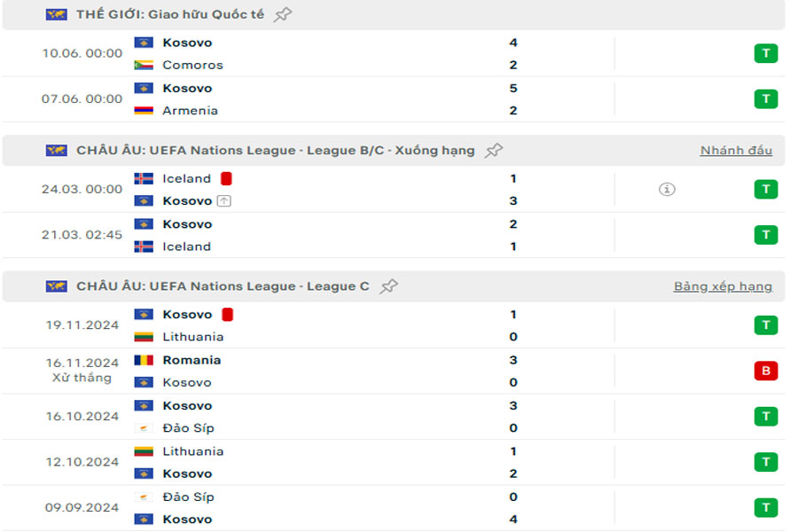798x532 pixels.
Task: Open the UEFA Nations League - League C header
Action: tap(223, 286)
